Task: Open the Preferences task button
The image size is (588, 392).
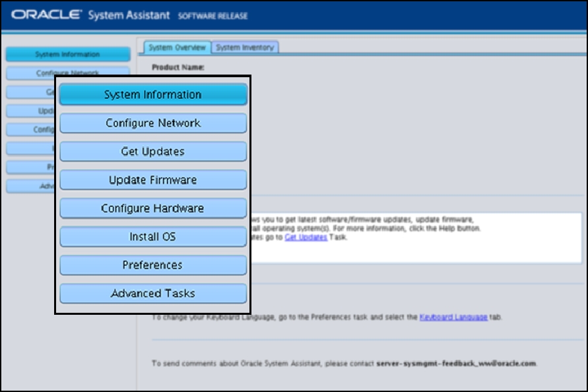Action: (153, 265)
